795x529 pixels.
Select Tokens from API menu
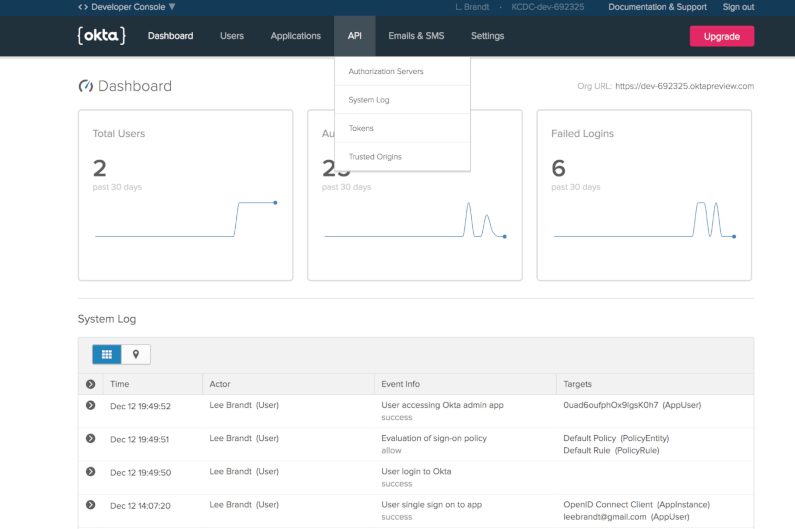pyautogui.click(x=402, y=128)
